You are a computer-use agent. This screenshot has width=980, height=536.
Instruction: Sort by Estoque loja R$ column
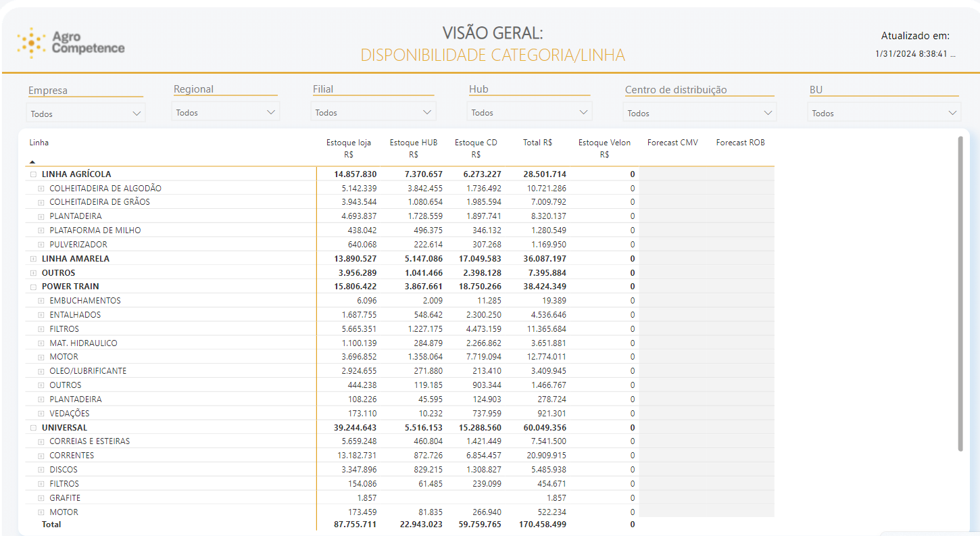pyautogui.click(x=349, y=148)
